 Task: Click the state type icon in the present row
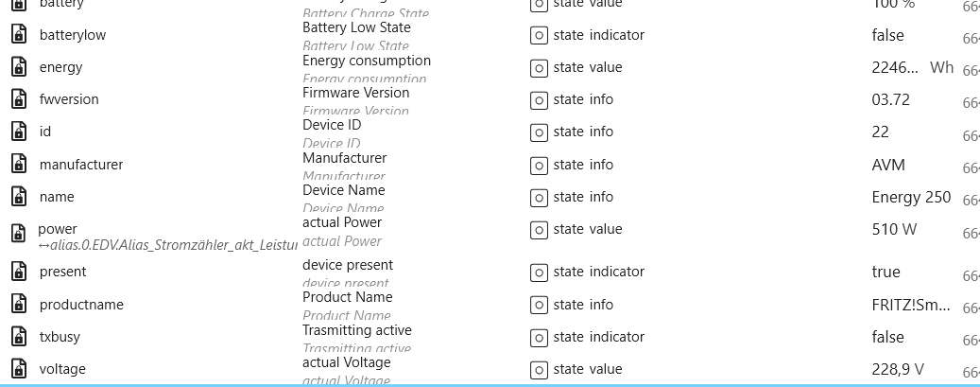(x=539, y=273)
